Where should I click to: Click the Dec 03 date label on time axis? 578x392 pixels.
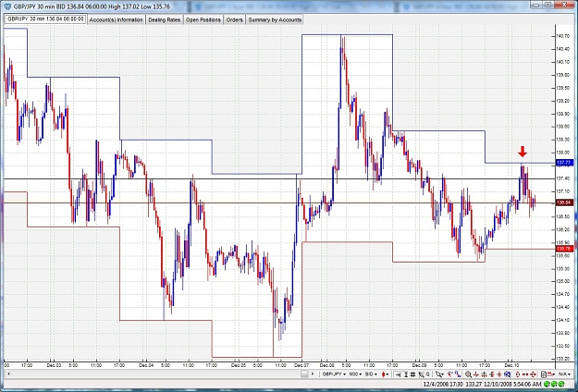54,365
